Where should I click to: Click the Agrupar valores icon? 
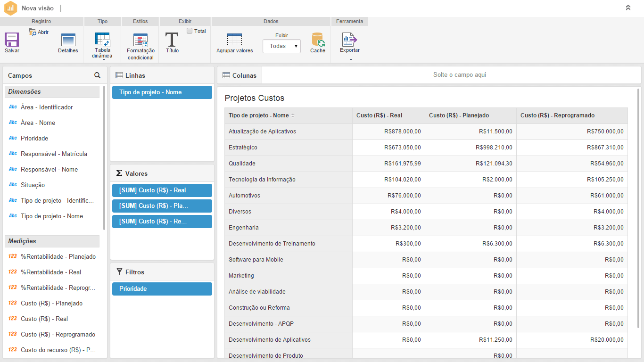[234, 40]
